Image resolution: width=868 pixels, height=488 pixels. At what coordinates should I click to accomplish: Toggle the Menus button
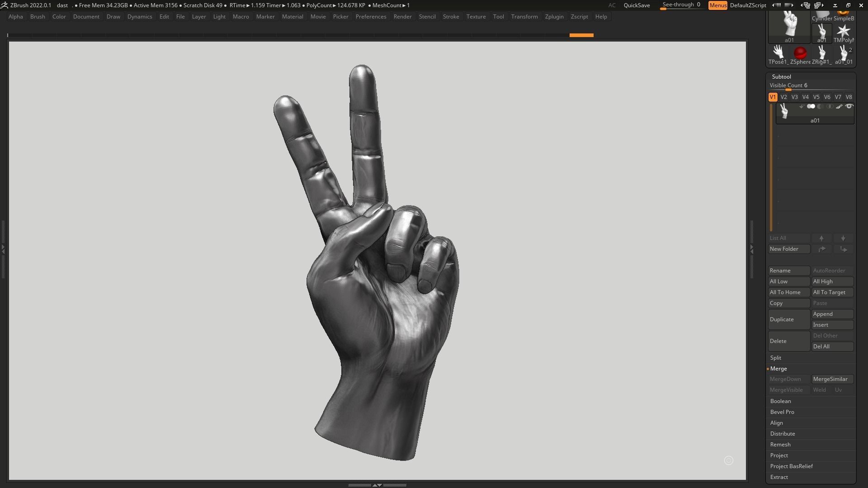718,5
